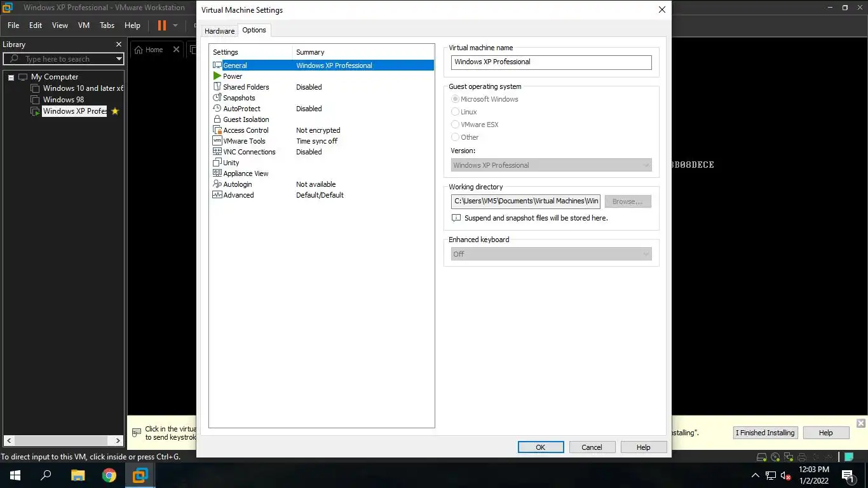The image size is (868, 488).
Task: Click the Virtual machine name field
Action: pos(552,62)
